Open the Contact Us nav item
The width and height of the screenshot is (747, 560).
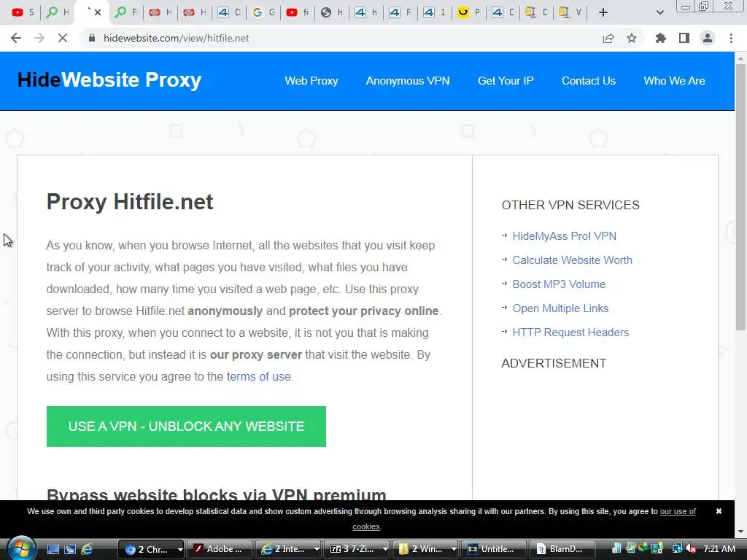pyautogui.click(x=589, y=81)
